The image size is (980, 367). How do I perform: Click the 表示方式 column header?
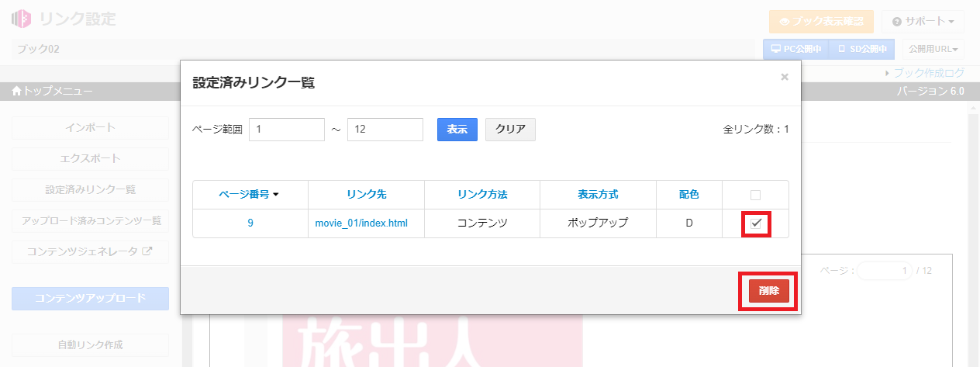[598, 195]
